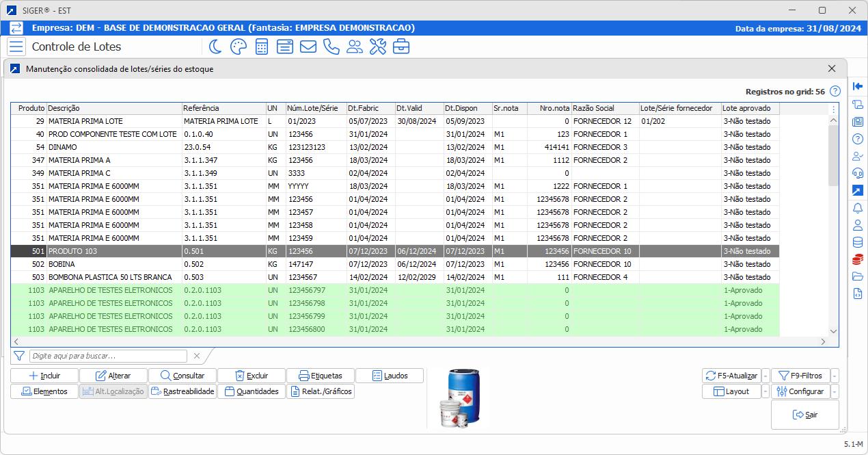This screenshot has width=868, height=455.
Task: Expand the F5-Atualizar dropdown arrow
Action: pyautogui.click(x=765, y=376)
